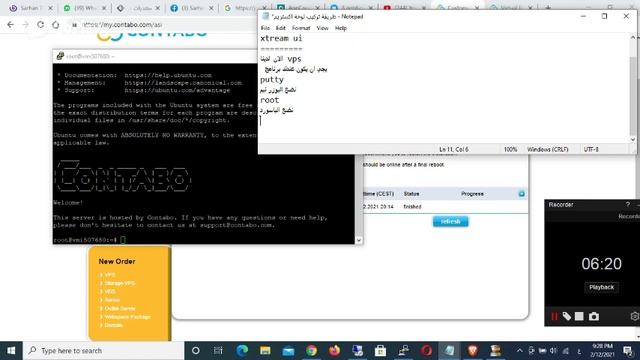Image resolution: width=640 pixels, height=360 pixels.
Task: Open Firefox from taskbar
Action: (334, 351)
